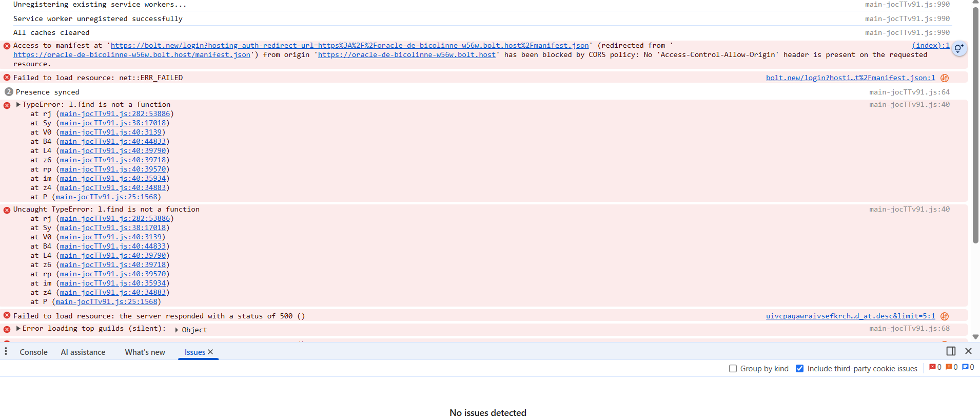Click the network icon beside the 500 status error
This screenshot has width=980, height=417.
945,316
